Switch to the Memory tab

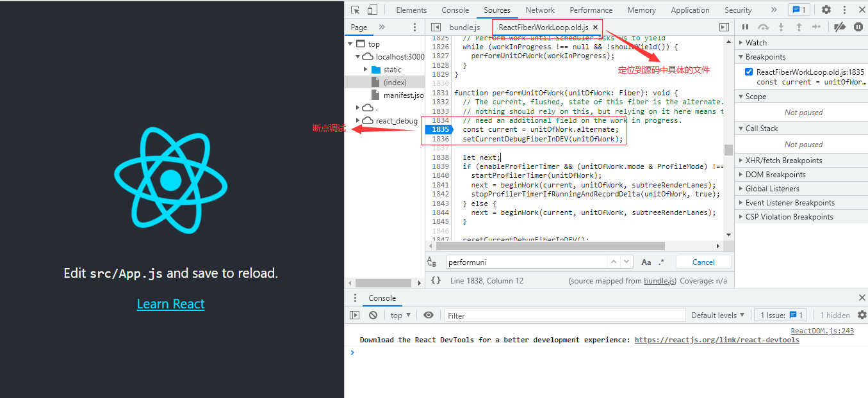tap(641, 10)
